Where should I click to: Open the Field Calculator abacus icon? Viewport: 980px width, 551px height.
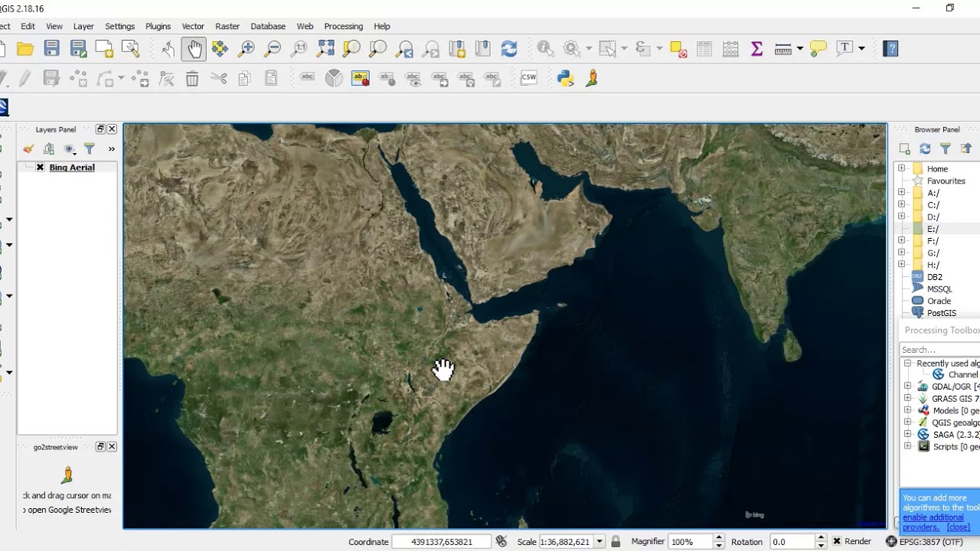click(730, 49)
